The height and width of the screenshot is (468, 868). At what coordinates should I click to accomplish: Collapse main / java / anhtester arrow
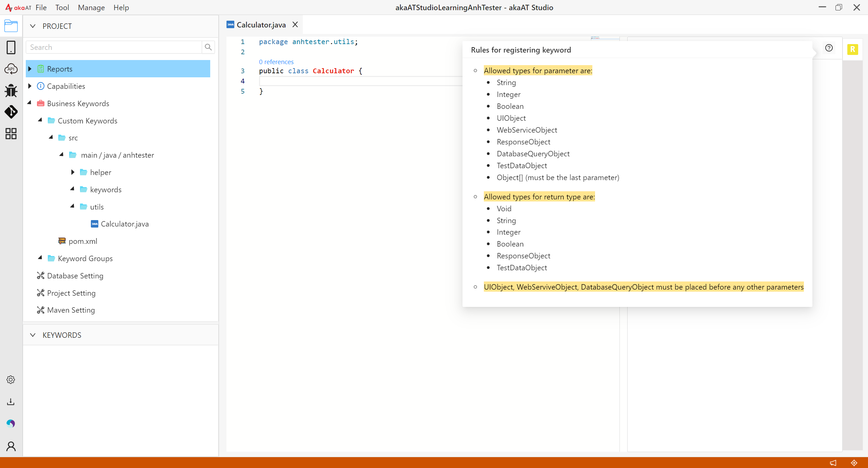coord(62,155)
